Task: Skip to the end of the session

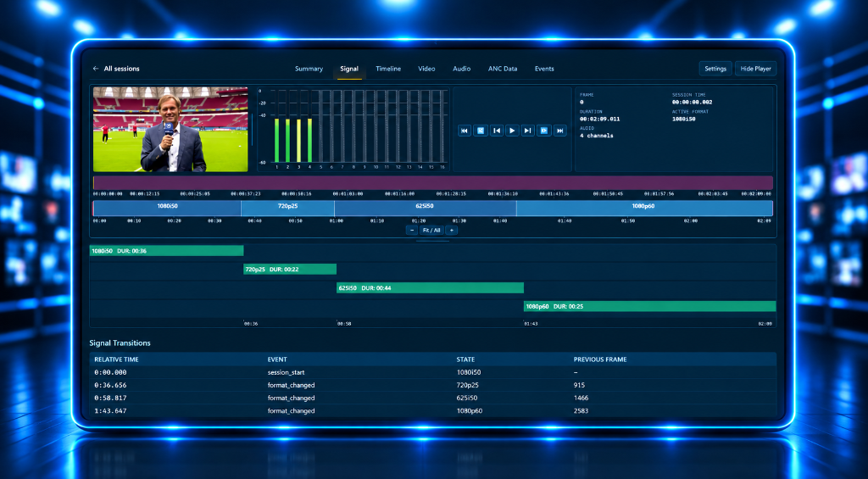Action: tap(560, 131)
